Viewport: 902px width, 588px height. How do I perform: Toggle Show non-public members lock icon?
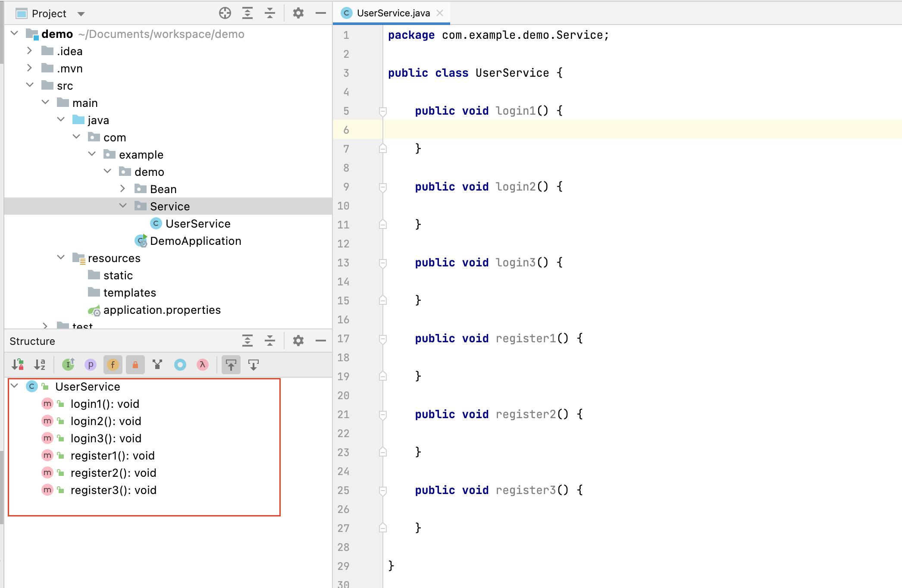click(x=135, y=365)
